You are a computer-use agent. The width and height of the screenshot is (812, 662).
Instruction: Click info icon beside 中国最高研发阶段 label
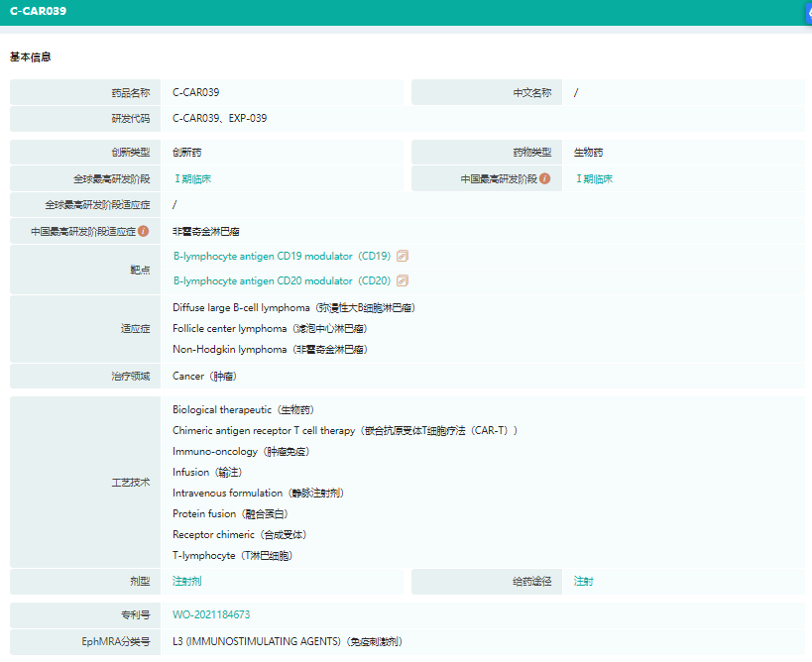pyautogui.click(x=545, y=179)
